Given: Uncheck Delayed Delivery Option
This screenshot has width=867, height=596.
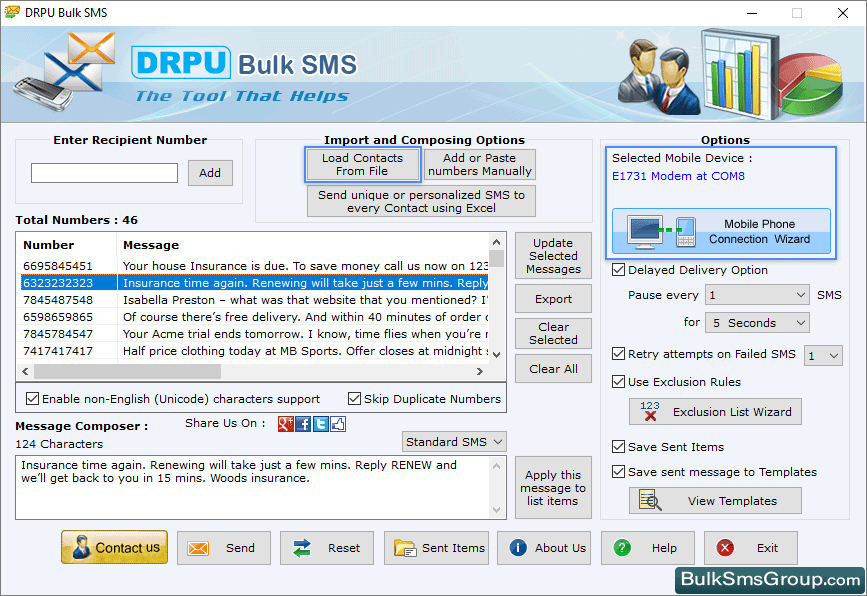Looking at the screenshot, I should (x=618, y=270).
